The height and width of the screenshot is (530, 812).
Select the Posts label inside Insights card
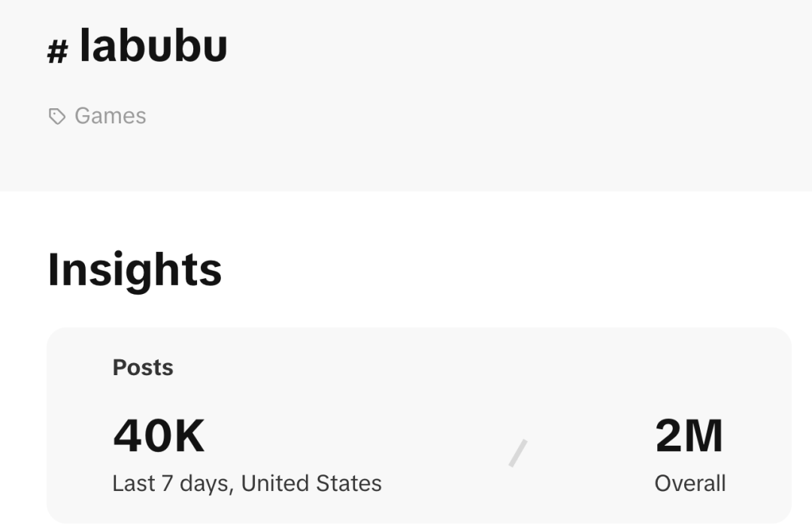click(142, 368)
